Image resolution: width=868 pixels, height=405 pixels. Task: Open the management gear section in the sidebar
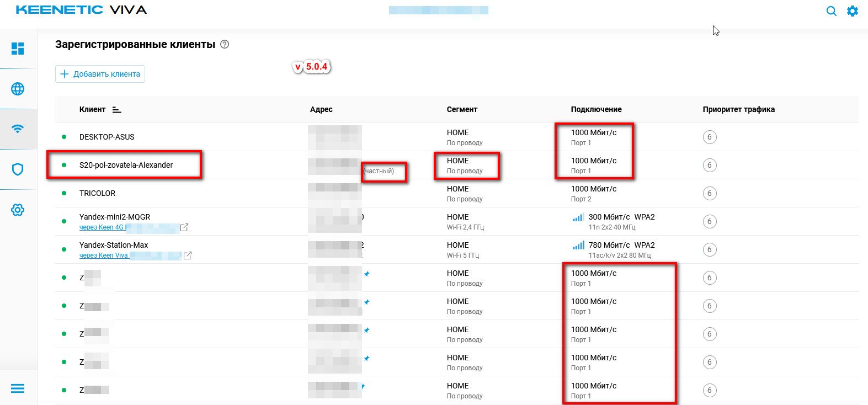[x=18, y=210]
